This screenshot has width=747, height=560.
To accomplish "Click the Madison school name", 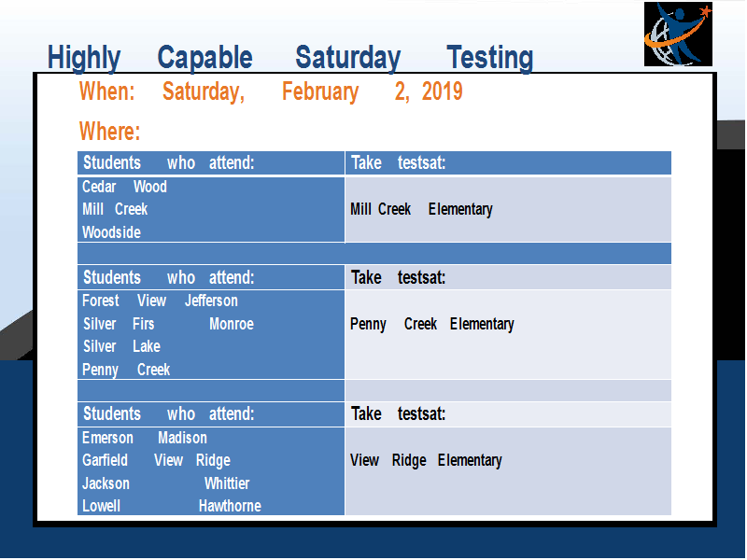I will [x=182, y=438].
